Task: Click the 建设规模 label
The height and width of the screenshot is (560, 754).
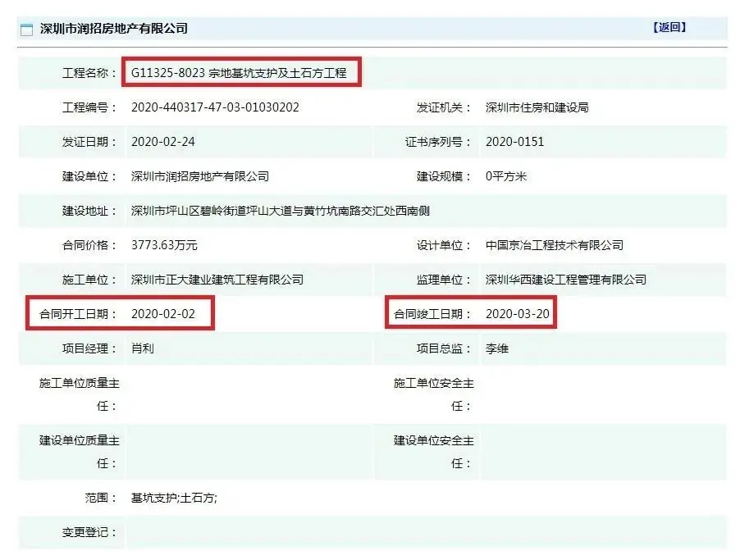Action: pos(443,176)
